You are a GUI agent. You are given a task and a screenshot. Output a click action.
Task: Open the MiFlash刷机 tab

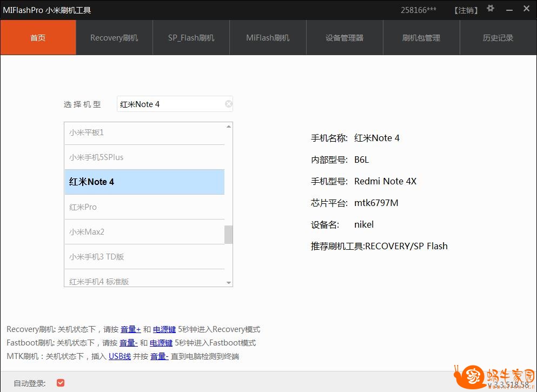[x=268, y=37]
